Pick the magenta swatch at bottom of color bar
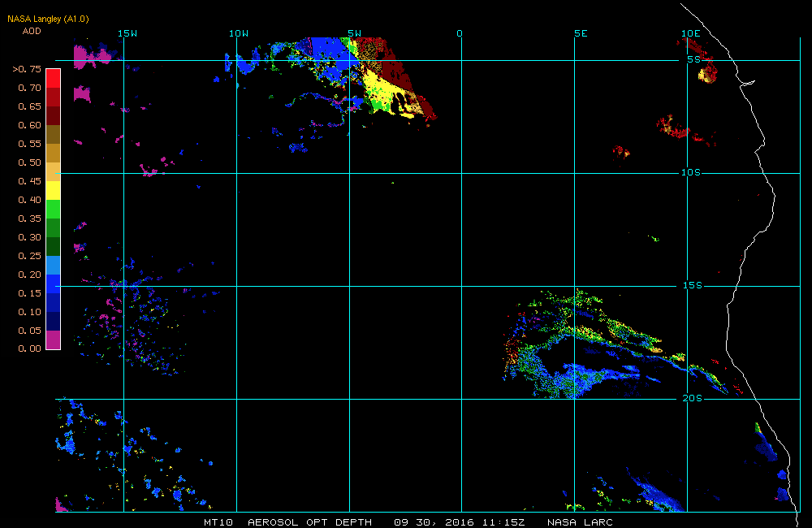 click(x=54, y=340)
